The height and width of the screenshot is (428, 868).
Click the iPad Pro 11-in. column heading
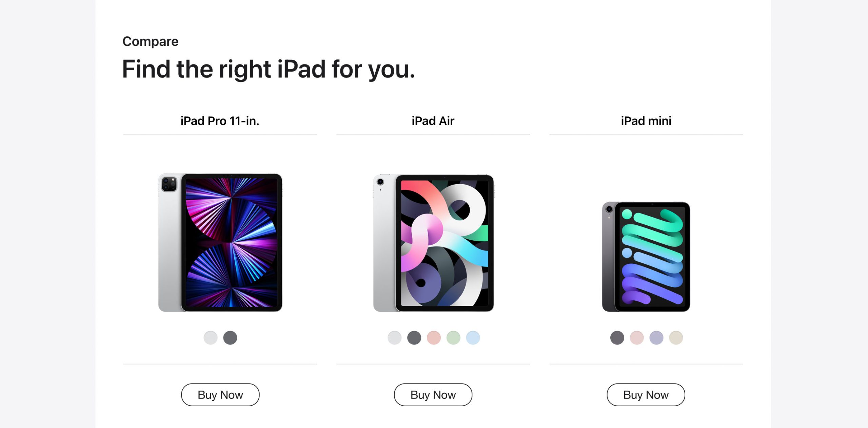220,121
